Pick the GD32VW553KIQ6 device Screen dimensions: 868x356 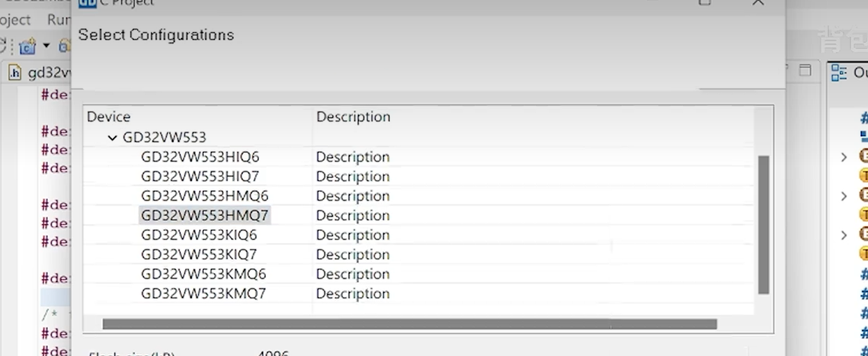point(199,235)
